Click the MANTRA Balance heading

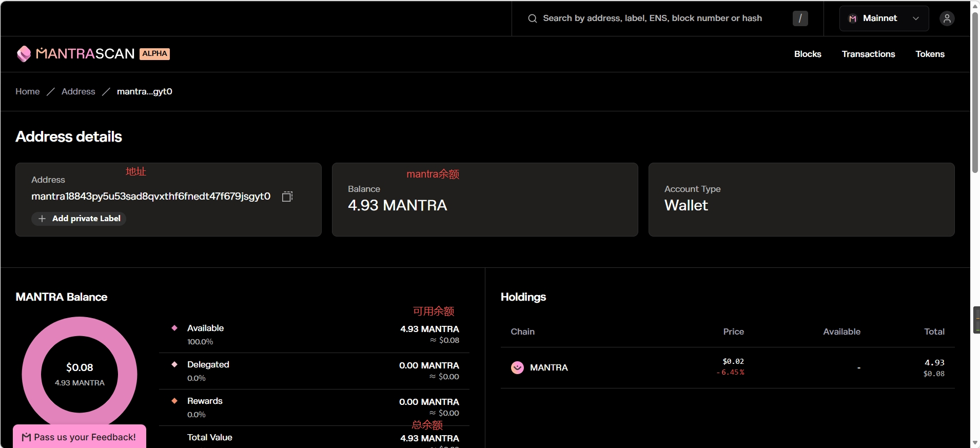tap(62, 297)
